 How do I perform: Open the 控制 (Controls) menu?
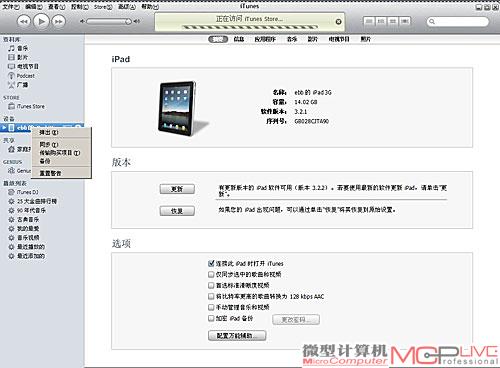point(79,7)
